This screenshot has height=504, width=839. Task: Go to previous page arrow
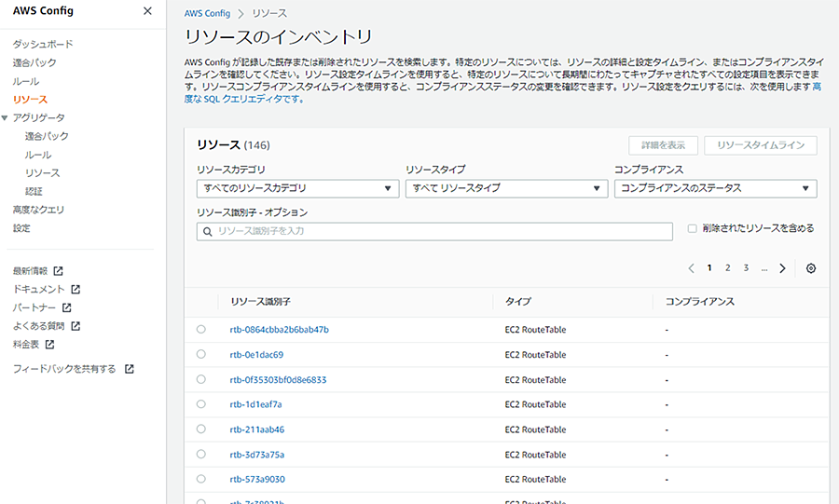click(692, 268)
